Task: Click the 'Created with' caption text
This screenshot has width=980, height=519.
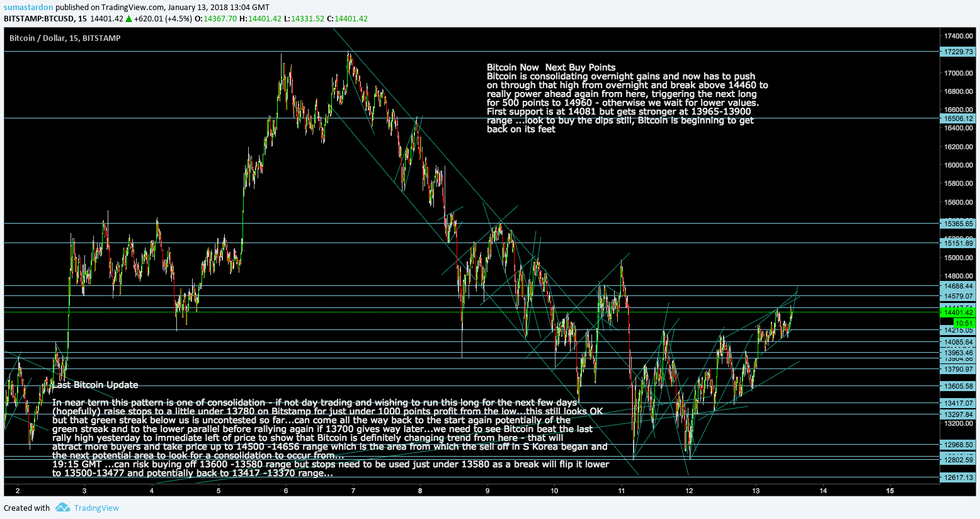Action: click(26, 508)
